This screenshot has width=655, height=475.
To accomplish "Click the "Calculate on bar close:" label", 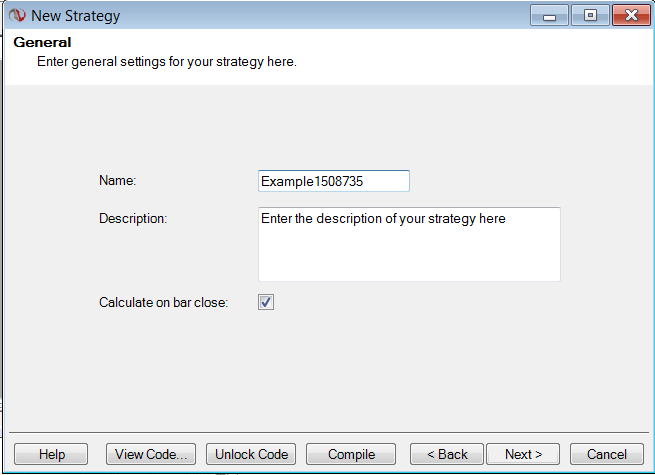I will coord(163,302).
